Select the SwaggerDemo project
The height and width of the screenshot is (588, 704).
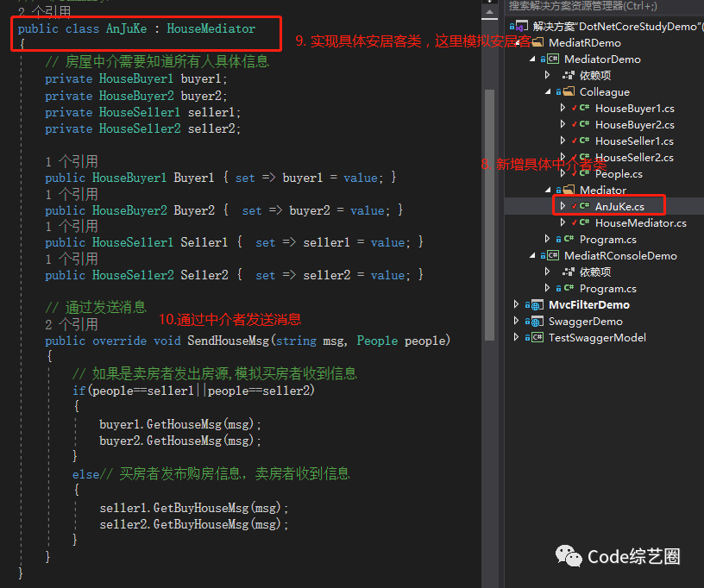(x=586, y=322)
